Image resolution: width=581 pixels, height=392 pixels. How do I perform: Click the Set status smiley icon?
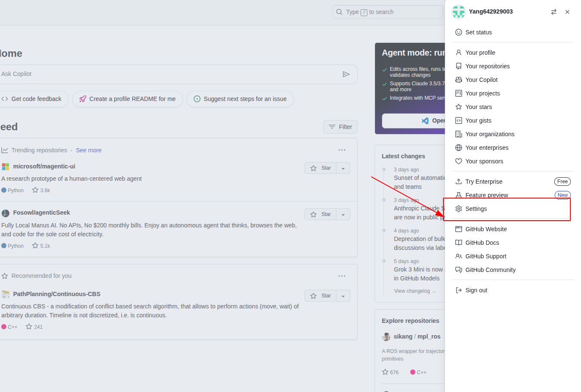point(459,32)
